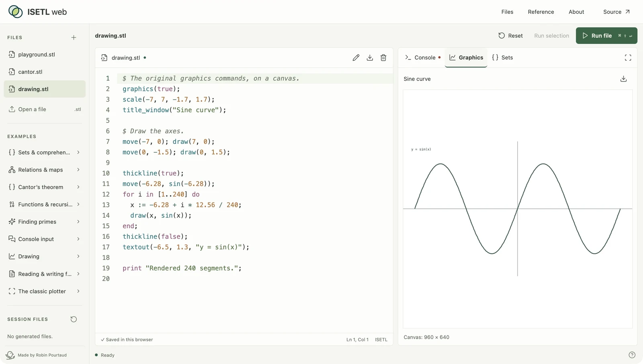Rename drawing.stl using the pencil icon

pyautogui.click(x=356, y=57)
